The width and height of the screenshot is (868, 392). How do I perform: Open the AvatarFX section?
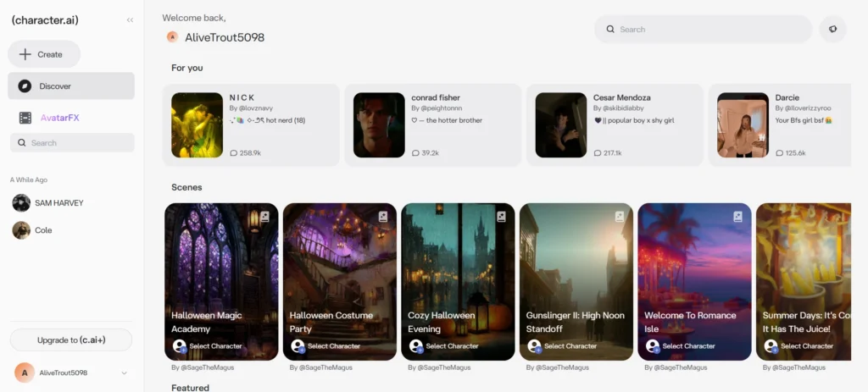coord(59,118)
